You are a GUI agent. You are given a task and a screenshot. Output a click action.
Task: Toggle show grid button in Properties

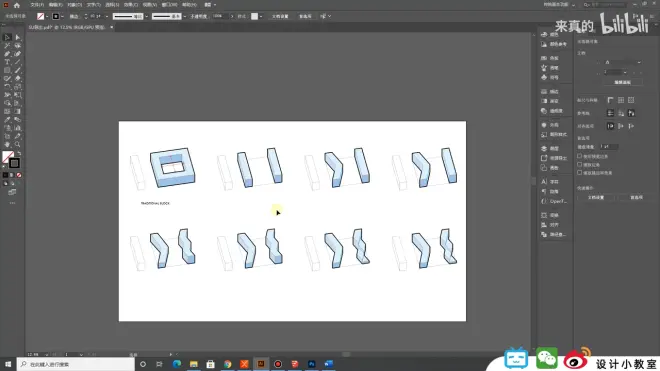point(621,100)
